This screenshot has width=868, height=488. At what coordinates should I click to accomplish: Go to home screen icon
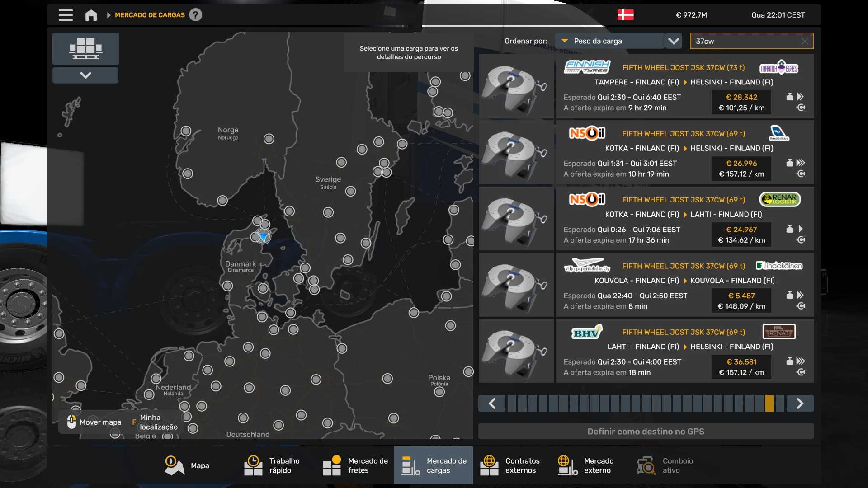pos(91,15)
